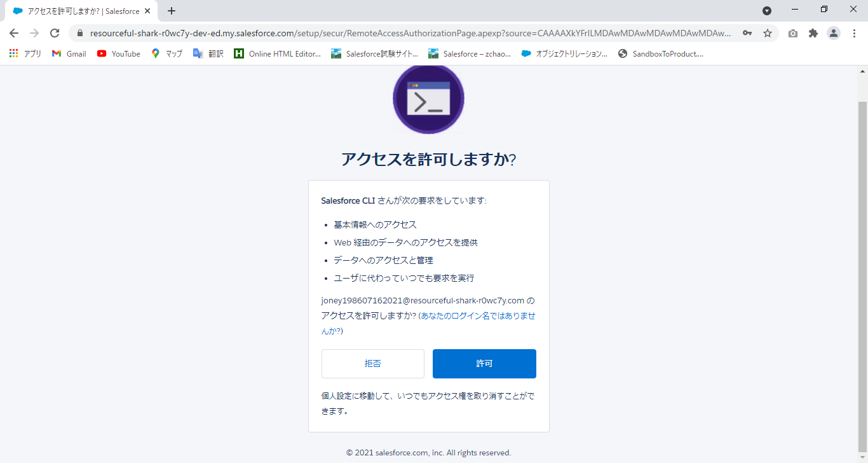Click the 個人設定に移動して notice text
Viewport: 868px width, 463px height.
pyautogui.click(x=428, y=403)
